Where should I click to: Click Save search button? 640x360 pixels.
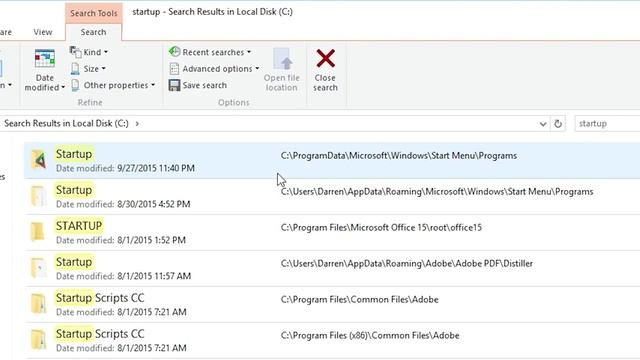[x=198, y=85]
